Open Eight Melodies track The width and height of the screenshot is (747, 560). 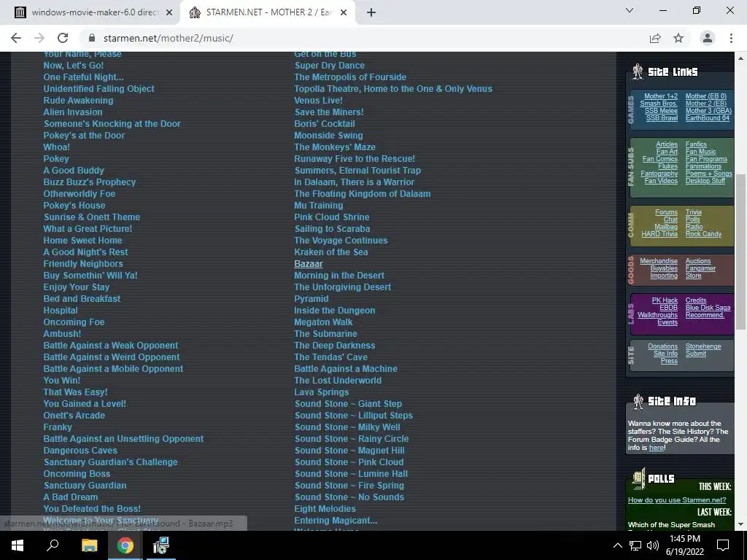pos(325,508)
